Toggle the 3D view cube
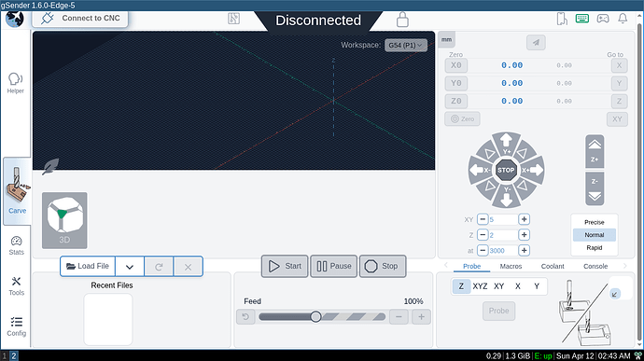This screenshot has height=361, width=644. coord(64,220)
